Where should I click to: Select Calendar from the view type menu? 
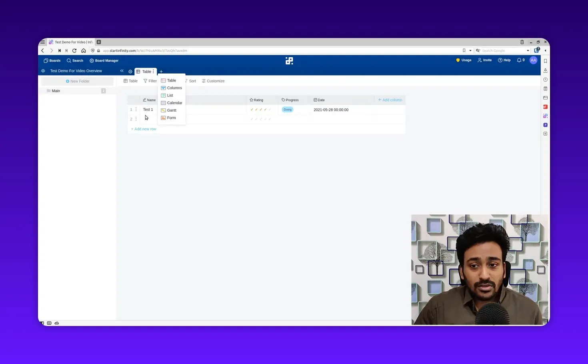[x=174, y=103]
